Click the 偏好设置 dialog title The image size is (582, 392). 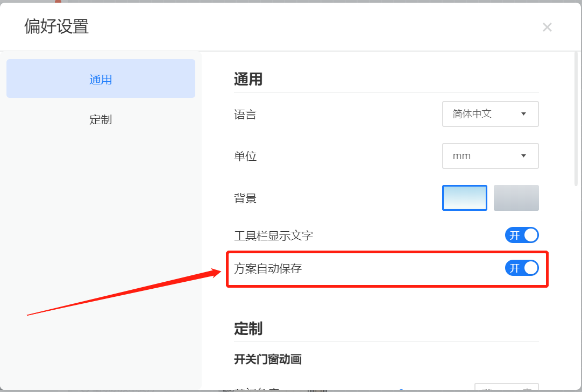pyautogui.click(x=56, y=27)
